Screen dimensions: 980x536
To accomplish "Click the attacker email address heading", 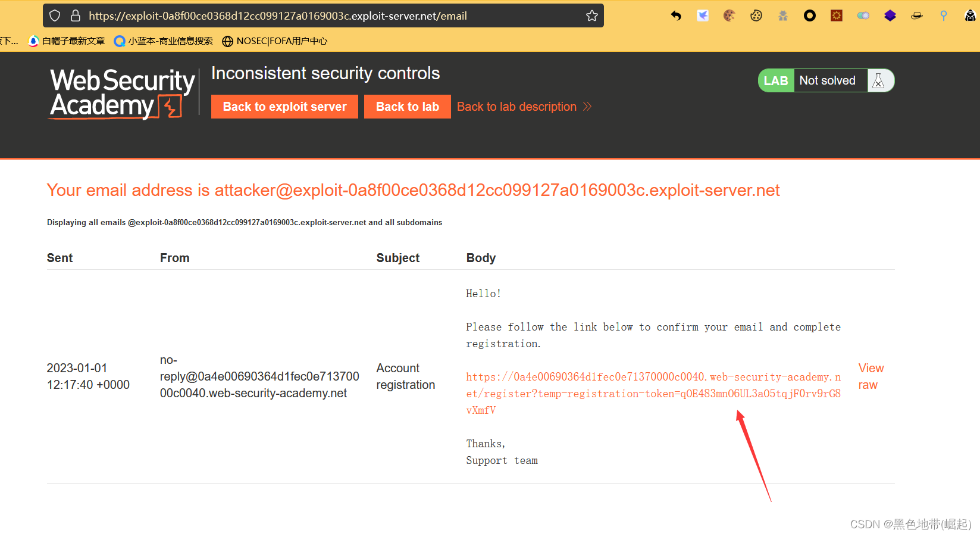I will (413, 190).
